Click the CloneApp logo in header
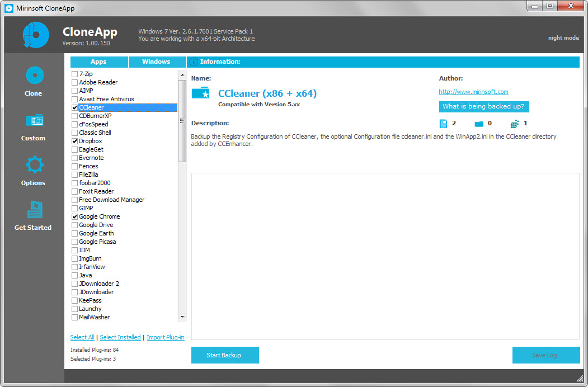Screen dimensions: 588x387 click(x=36, y=35)
